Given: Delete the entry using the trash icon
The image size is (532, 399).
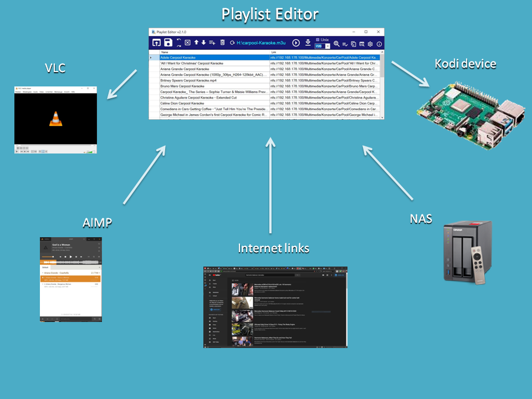Looking at the screenshot, I should [223, 43].
